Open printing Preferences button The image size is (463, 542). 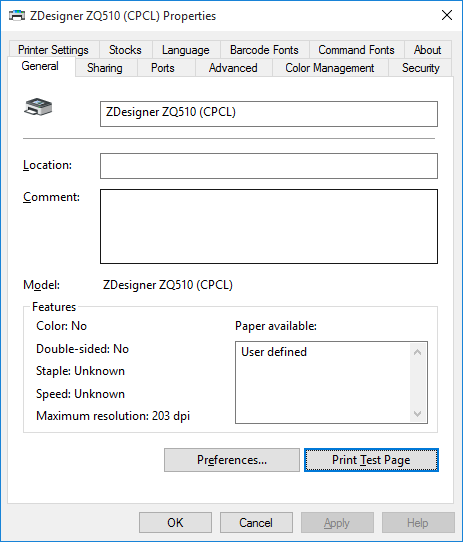pos(232,460)
